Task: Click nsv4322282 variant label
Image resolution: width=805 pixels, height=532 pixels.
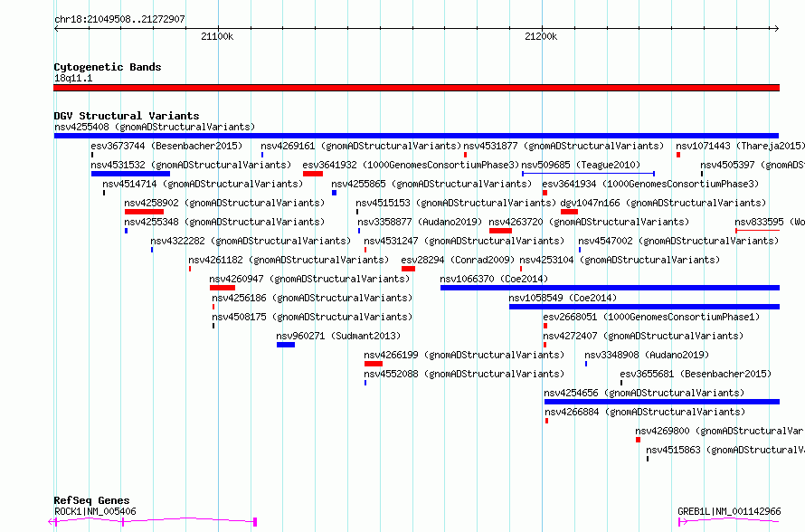Action: tap(251, 241)
